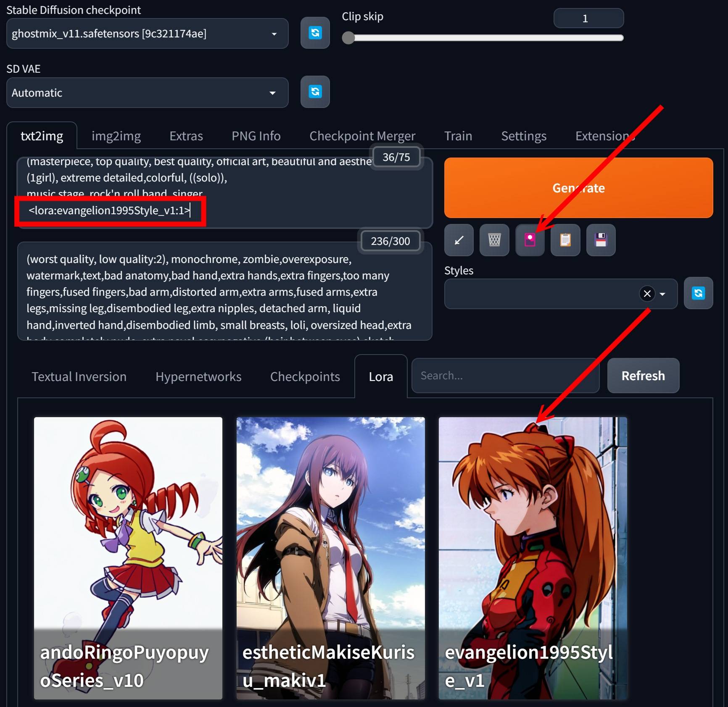Click the Clip skip number field
The width and height of the screenshot is (728, 707).
(x=588, y=18)
